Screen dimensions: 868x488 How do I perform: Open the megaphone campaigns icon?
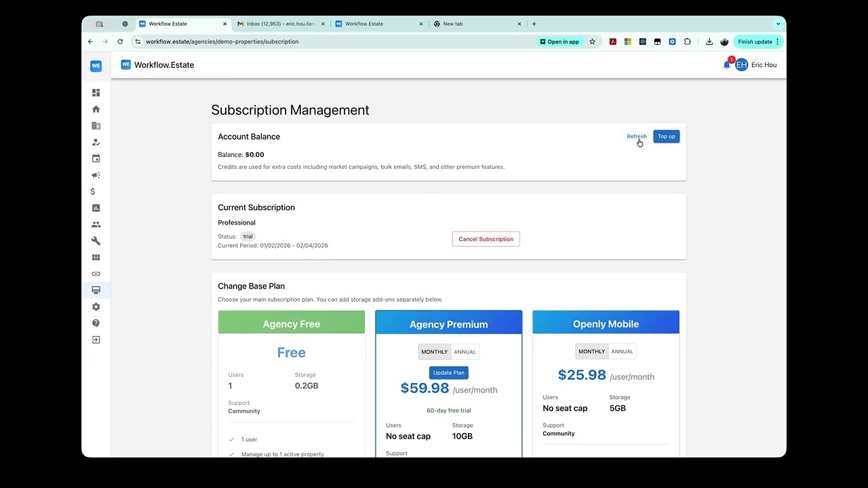pyautogui.click(x=96, y=175)
